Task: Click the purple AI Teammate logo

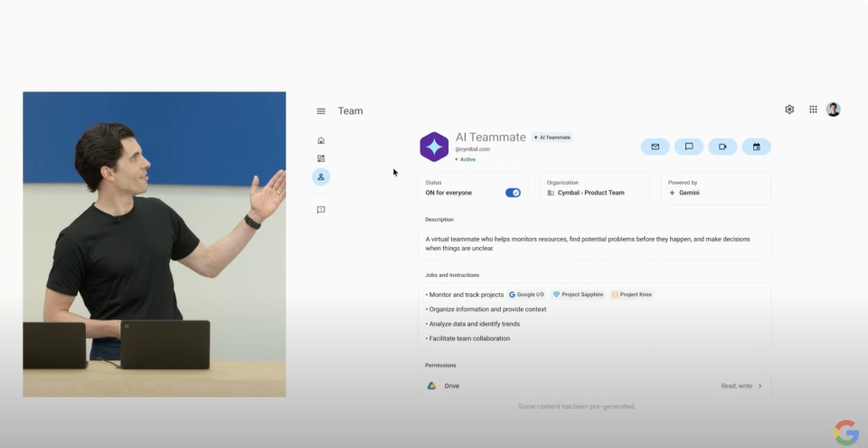Action: 434,147
